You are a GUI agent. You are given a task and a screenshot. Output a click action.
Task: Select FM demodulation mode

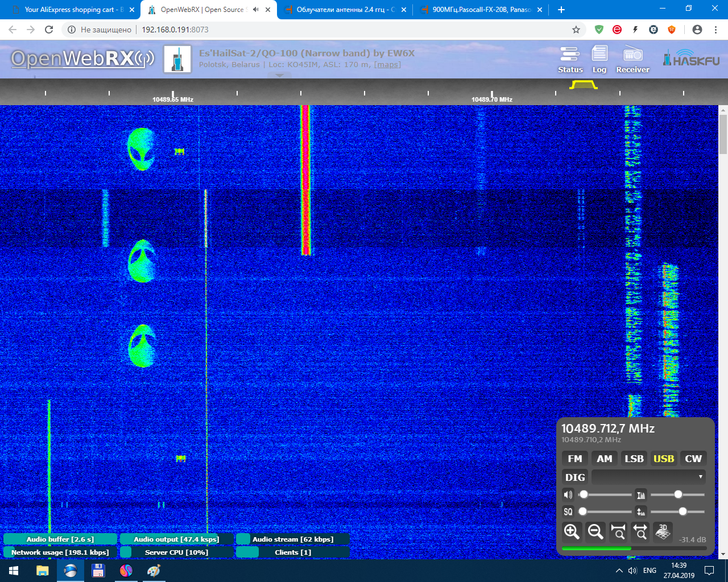click(575, 459)
